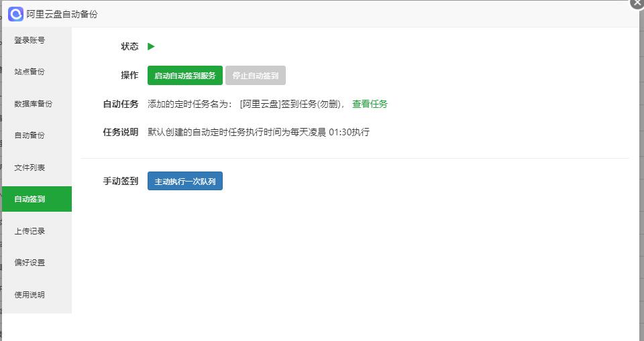Follow the 查看任务 link

pyautogui.click(x=370, y=105)
